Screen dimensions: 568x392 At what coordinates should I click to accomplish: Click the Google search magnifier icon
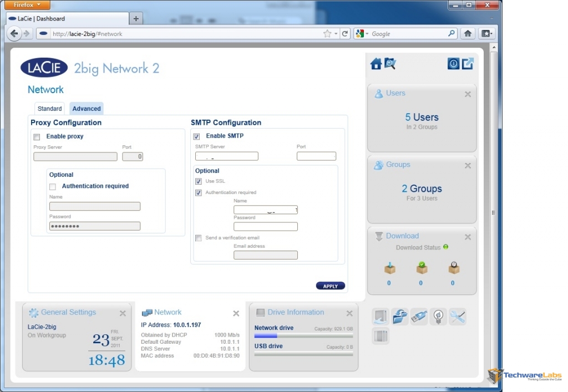(x=452, y=34)
